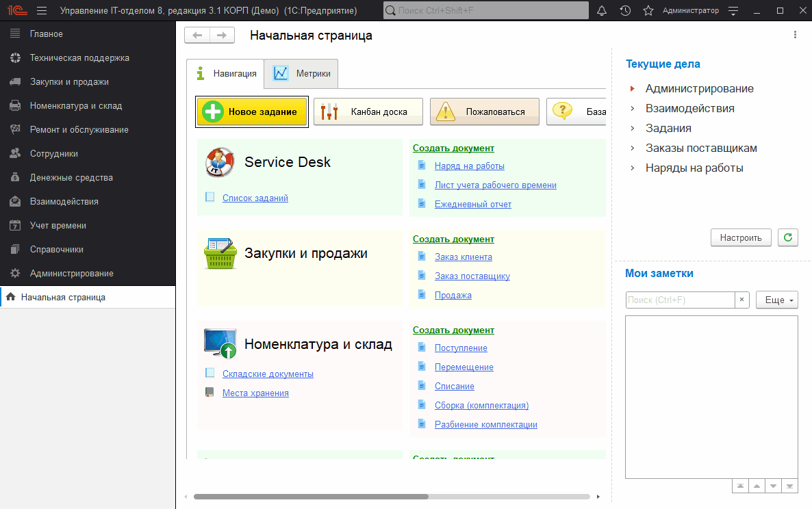Viewport: 812px width, 509px height.
Task: Click the green shopping basket icon
Action: 220,254
